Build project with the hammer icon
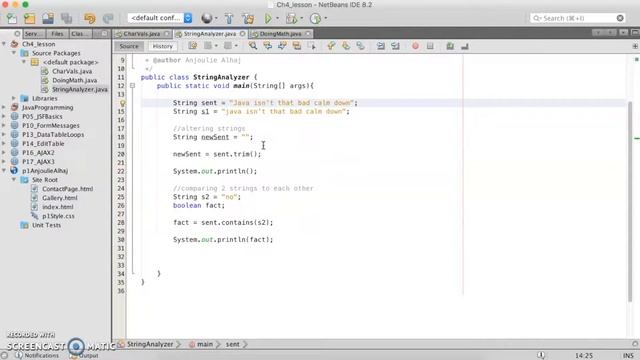 pyautogui.click(x=229, y=18)
